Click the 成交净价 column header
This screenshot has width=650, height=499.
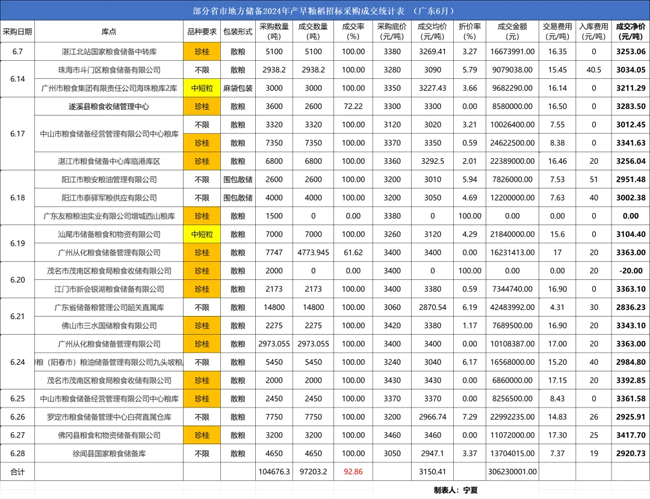coord(629,31)
